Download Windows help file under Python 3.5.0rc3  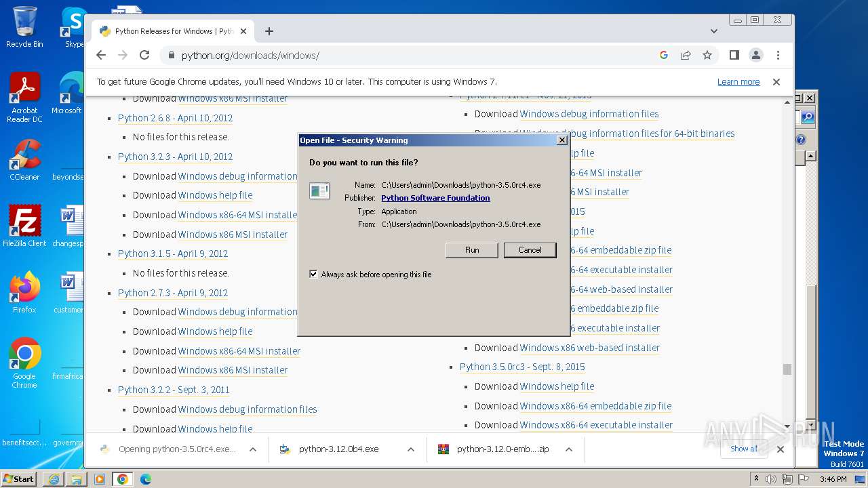click(x=557, y=386)
